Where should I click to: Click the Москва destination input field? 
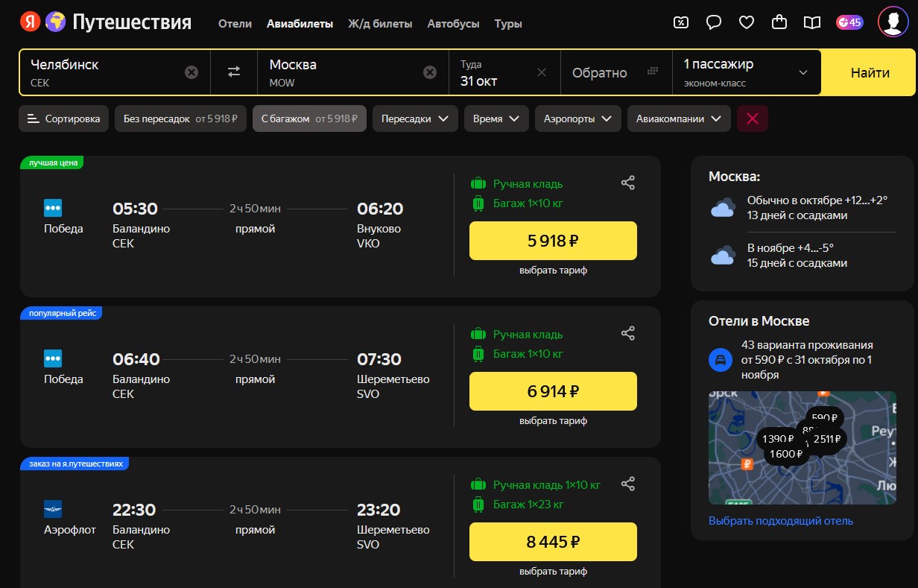click(353, 72)
